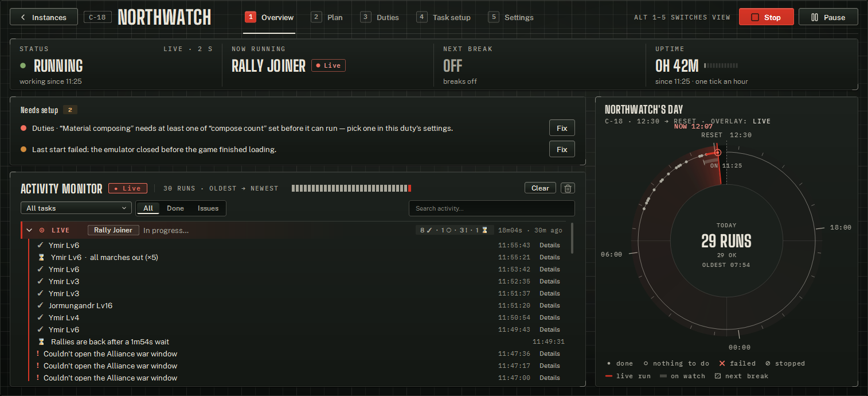868x396 pixels.
Task: Pause the running instance
Action: [828, 17]
